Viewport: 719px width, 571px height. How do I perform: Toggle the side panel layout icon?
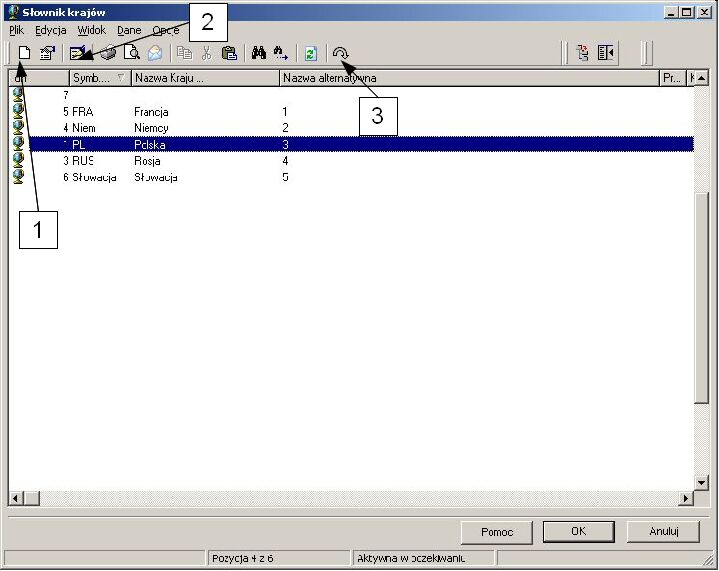point(606,53)
